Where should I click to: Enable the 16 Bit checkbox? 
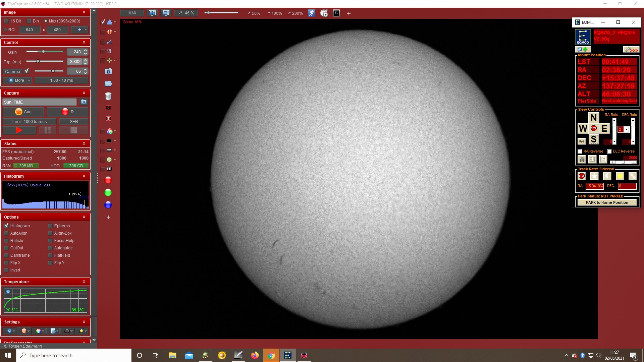6,21
